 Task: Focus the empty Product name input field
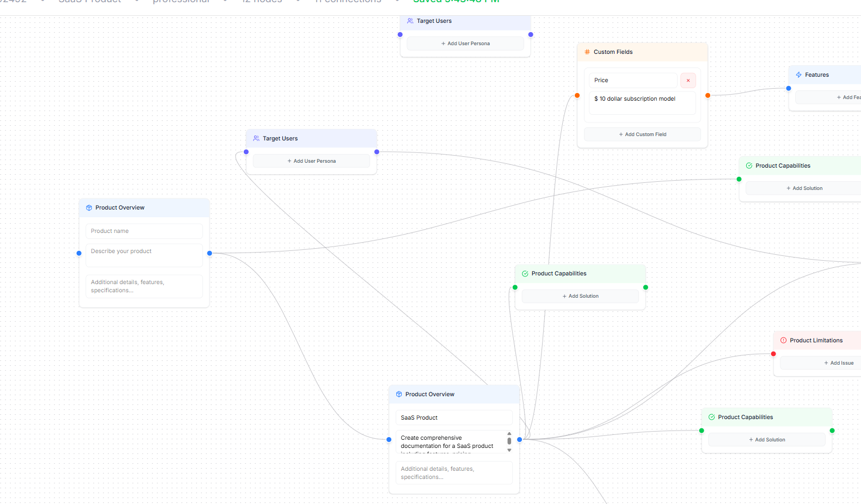pyautogui.click(x=144, y=231)
